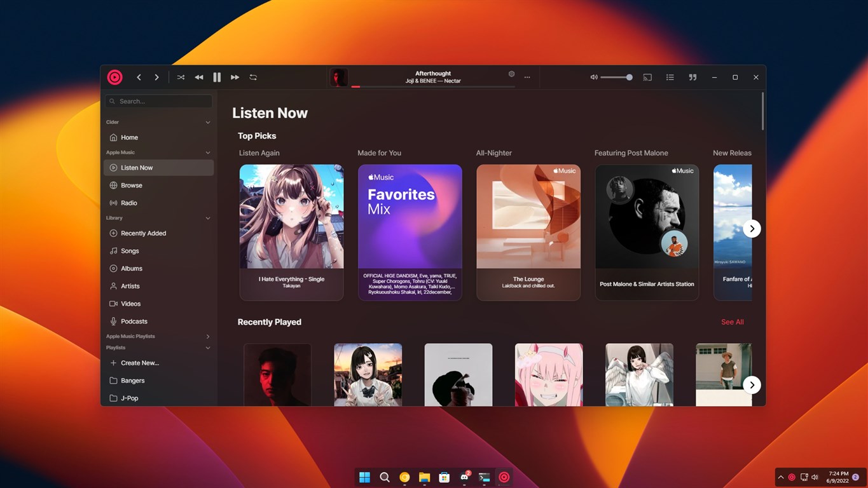This screenshot has width=868, height=488.
Task: Click the Cider logo icon in top bar
Action: [114, 77]
